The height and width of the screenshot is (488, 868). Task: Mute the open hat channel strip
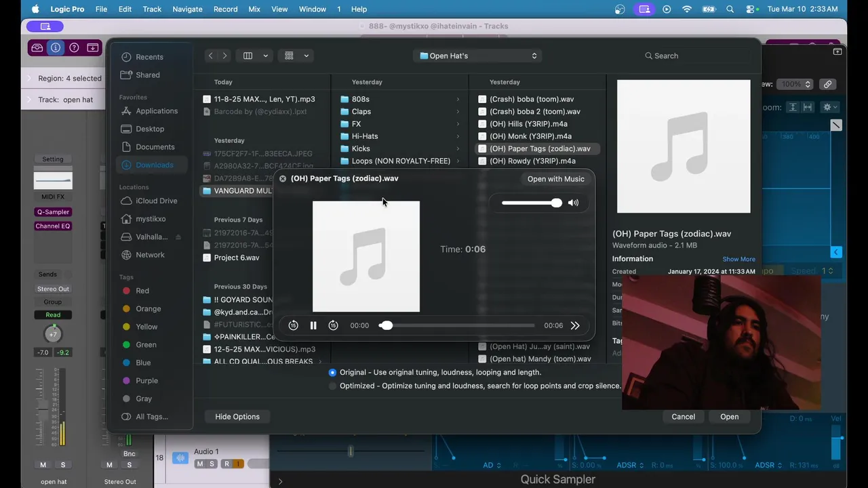click(43, 465)
